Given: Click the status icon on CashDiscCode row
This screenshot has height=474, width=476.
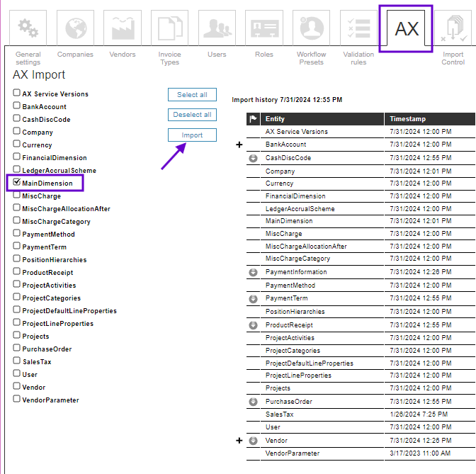Looking at the screenshot, I should 253,158.
